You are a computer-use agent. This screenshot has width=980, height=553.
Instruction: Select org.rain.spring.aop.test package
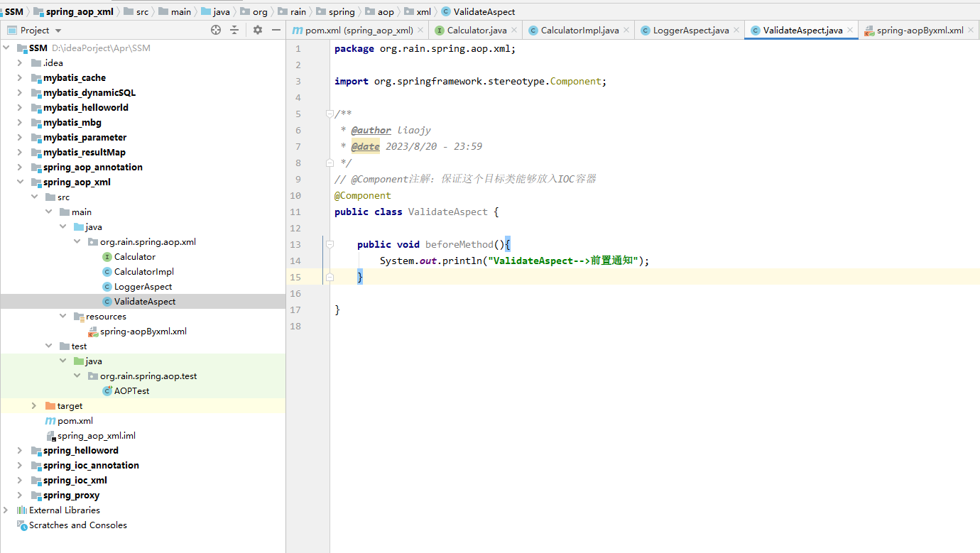pyautogui.click(x=148, y=376)
